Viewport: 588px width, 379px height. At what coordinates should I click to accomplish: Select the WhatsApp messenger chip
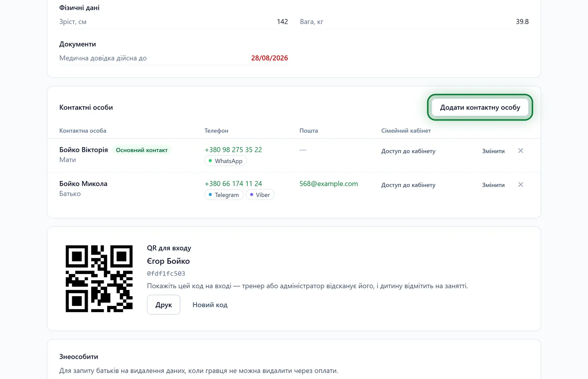pyautogui.click(x=226, y=161)
